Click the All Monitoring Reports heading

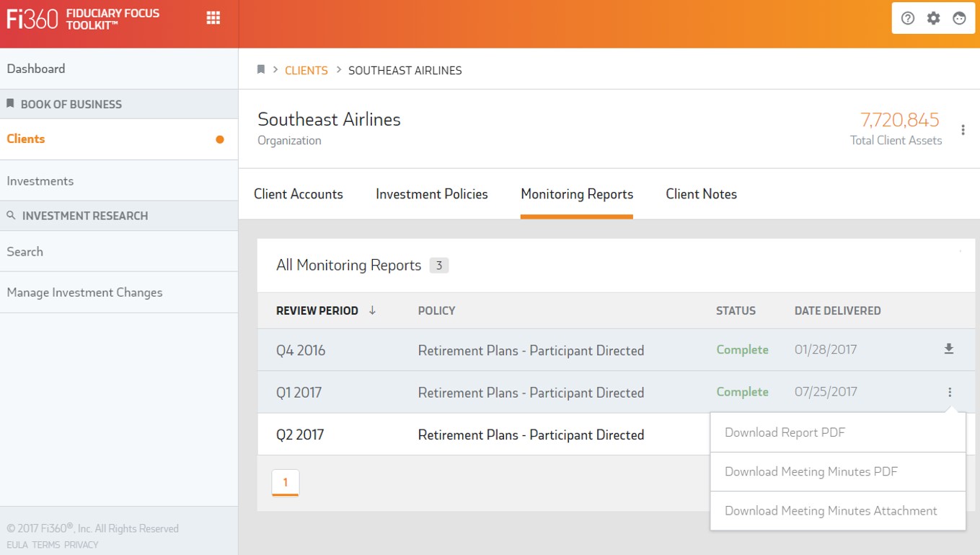(348, 266)
